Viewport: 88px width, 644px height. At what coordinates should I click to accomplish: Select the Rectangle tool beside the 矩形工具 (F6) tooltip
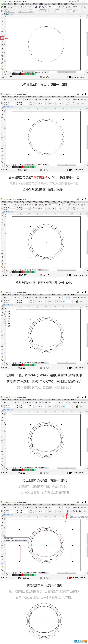tap(2, 536)
